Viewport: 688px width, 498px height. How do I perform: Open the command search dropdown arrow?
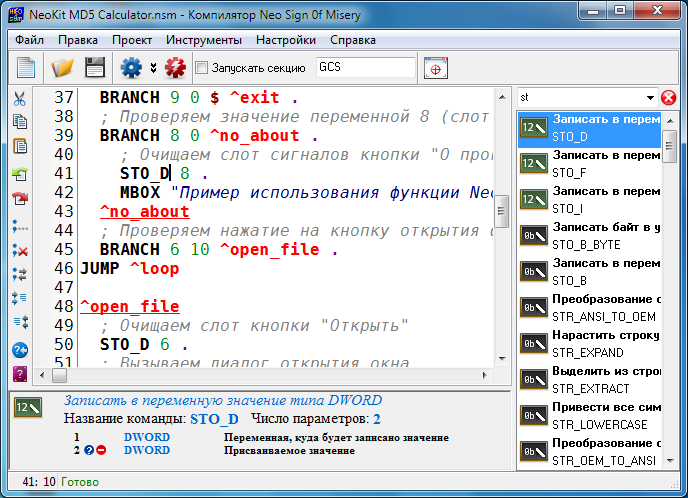[x=650, y=97]
